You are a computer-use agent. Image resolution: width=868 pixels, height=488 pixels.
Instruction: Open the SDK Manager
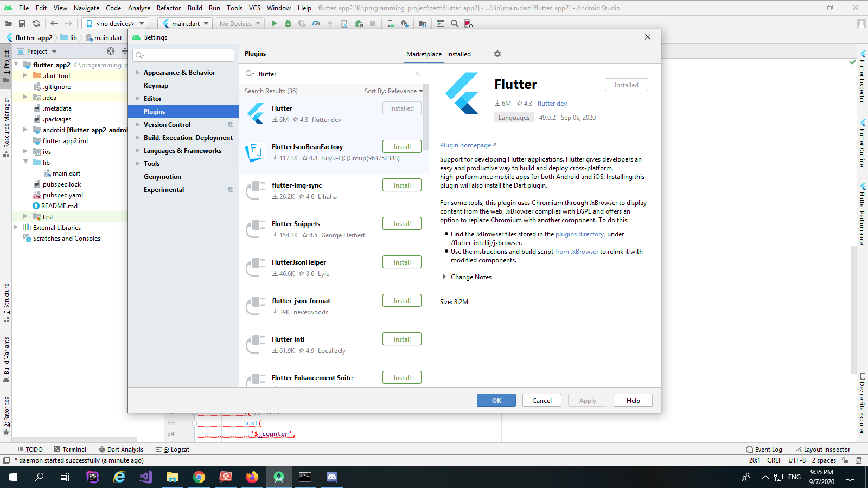405,23
